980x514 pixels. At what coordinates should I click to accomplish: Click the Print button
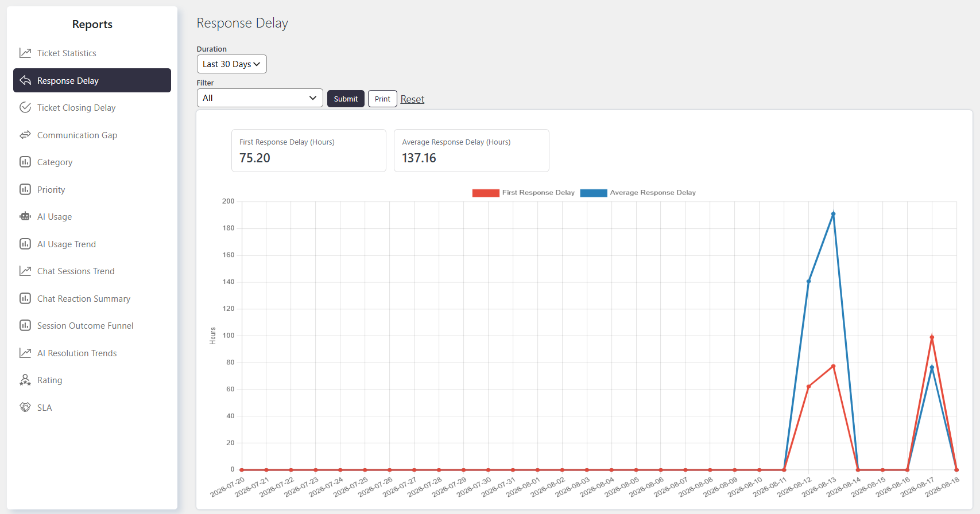(382, 99)
